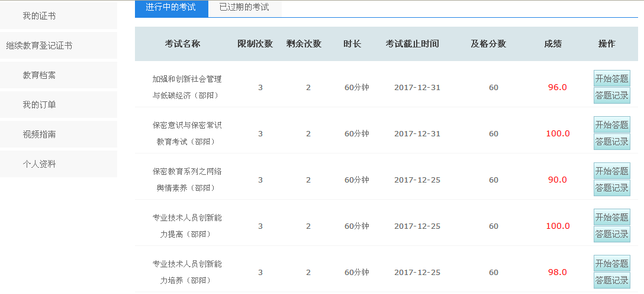View 答题记录 for 保密意识与保密常识教育考试

[611, 142]
